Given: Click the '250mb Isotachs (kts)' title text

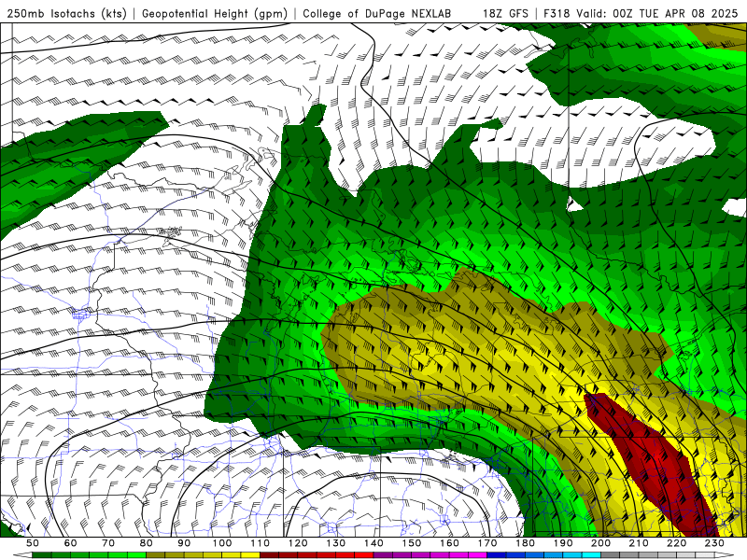Looking at the screenshot, I should [x=67, y=13].
